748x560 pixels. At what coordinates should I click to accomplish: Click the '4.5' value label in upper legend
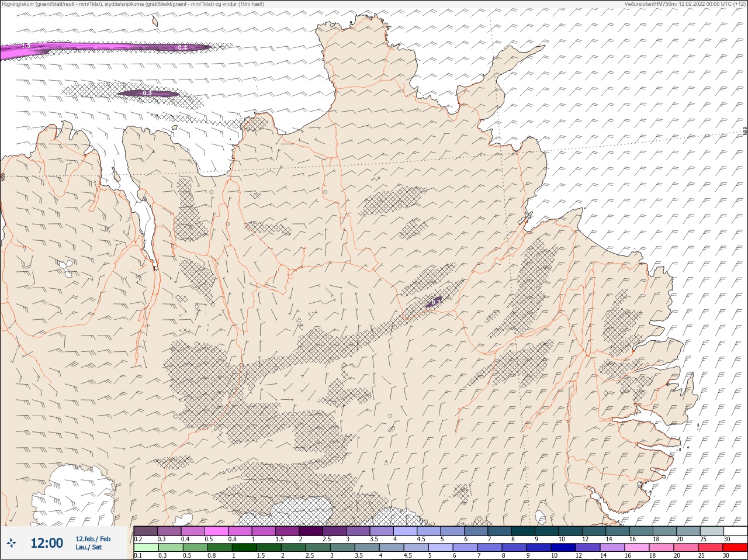pyautogui.click(x=421, y=539)
